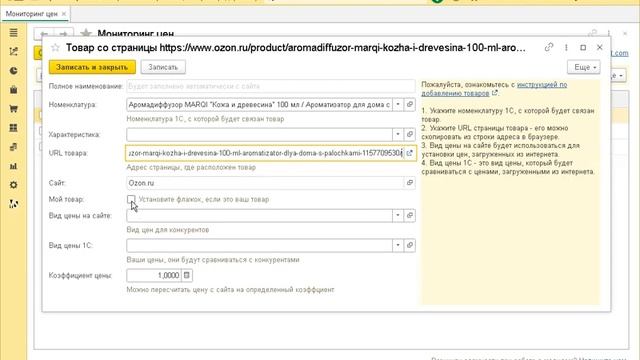The height and width of the screenshot is (360, 640).
Task: Click Записать и закрыть button
Action: (x=92, y=67)
